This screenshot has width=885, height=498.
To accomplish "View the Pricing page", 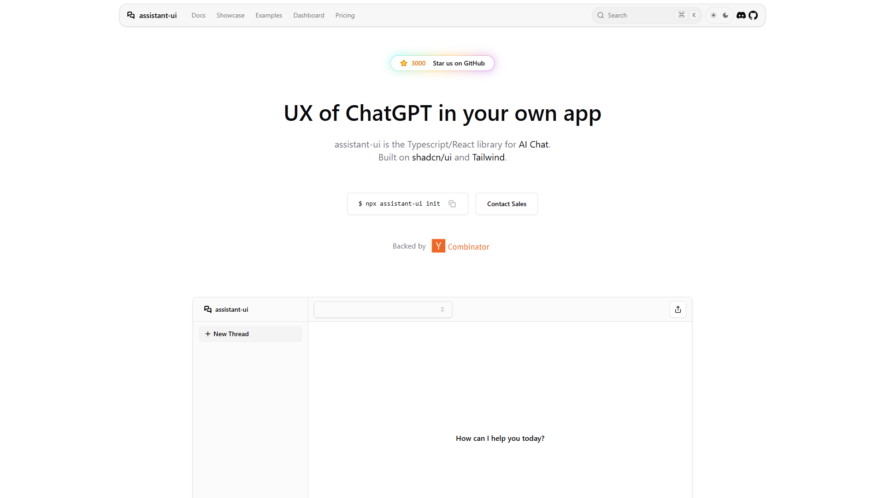I will coord(345,15).
